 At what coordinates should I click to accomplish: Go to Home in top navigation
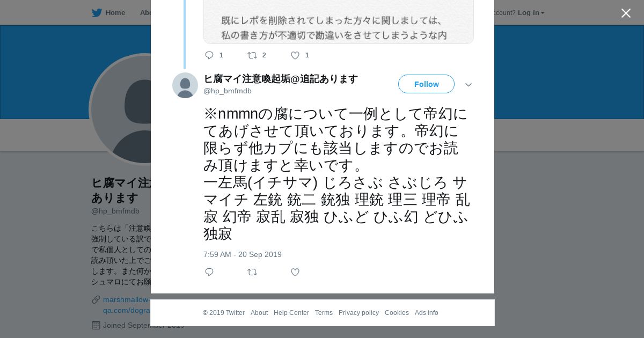click(115, 13)
